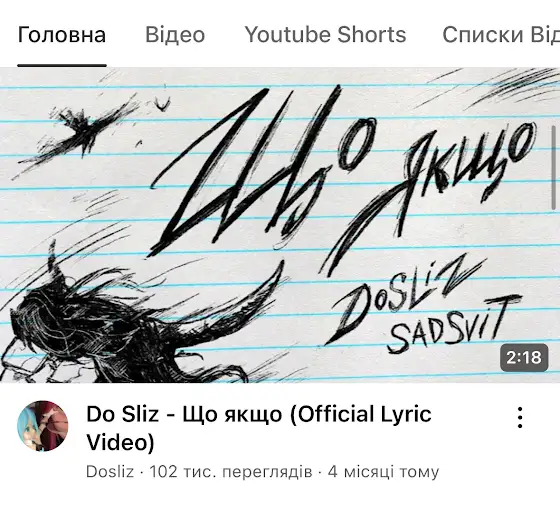Click the 2:18 duration badge
The image size is (560, 531).
[524, 357]
